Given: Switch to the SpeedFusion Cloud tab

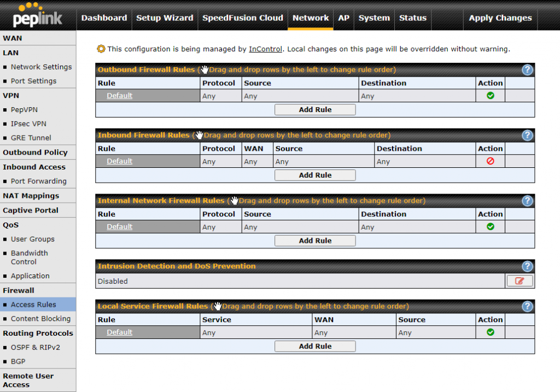Looking at the screenshot, I should tap(243, 18).
